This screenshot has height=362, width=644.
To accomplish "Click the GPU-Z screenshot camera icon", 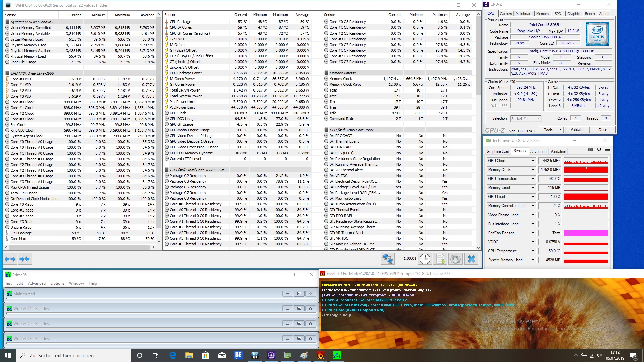I will pyautogui.click(x=590, y=149).
